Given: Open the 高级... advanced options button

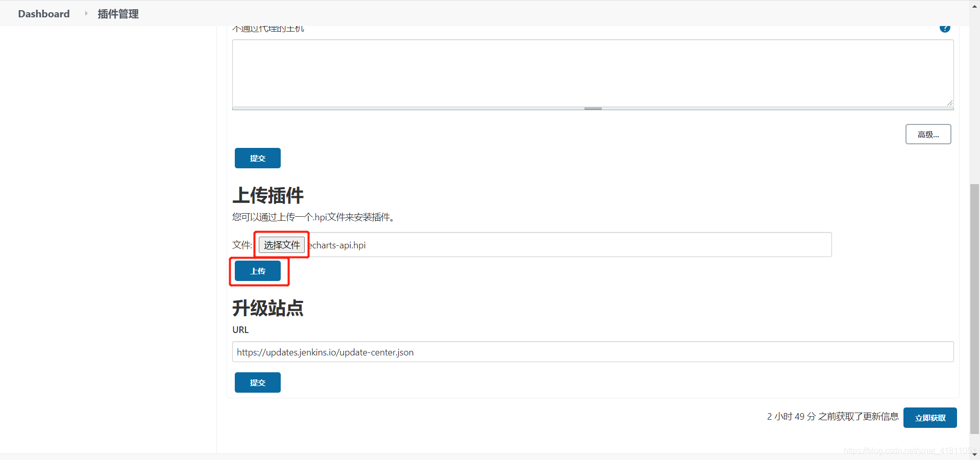Looking at the screenshot, I should click(928, 134).
